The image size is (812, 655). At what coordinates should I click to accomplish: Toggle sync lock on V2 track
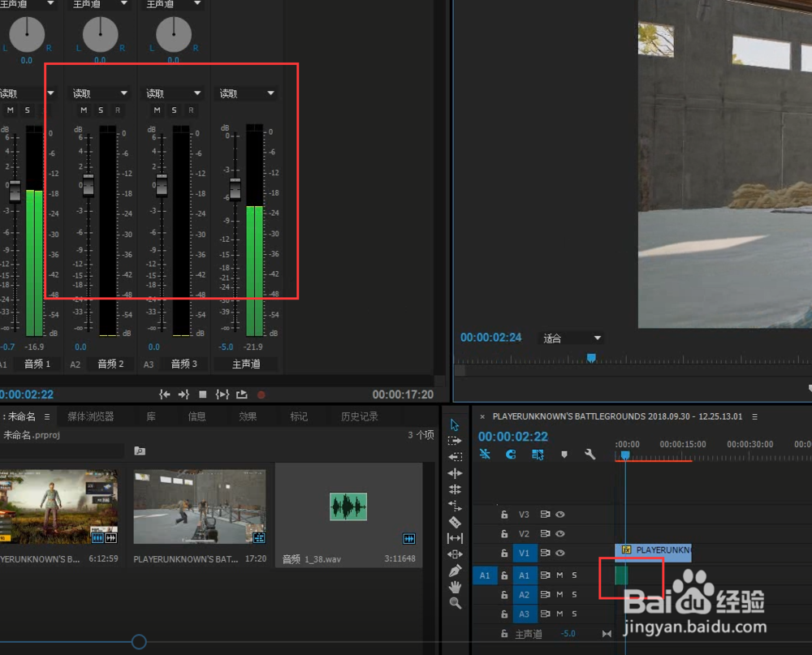tap(545, 533)
